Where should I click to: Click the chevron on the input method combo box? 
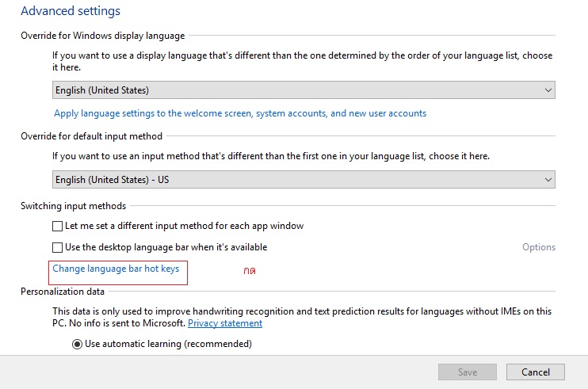point(548,180)
